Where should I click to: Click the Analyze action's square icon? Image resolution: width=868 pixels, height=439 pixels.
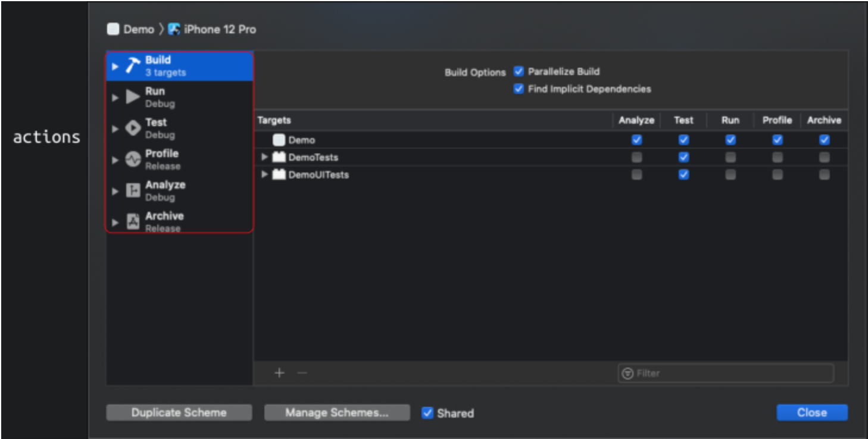[x=133, y=191]
